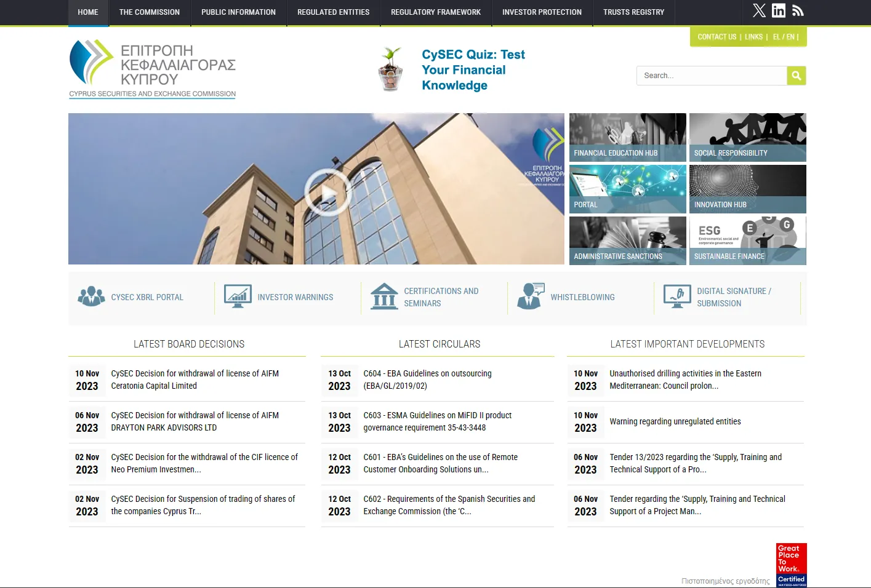Open the DRAYTON PARK ADVISORS LTD decision
This screenshot has height=588, width=871.
click(x=195, y=421)
